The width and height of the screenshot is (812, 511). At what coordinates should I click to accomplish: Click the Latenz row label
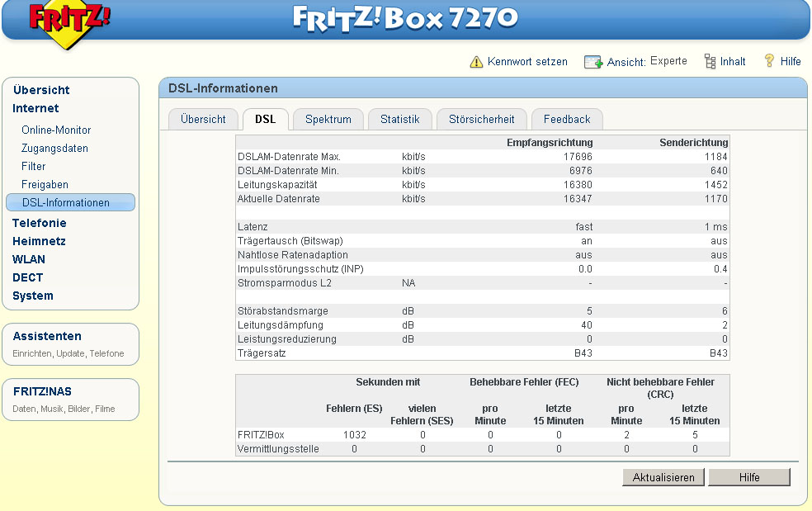253,226
